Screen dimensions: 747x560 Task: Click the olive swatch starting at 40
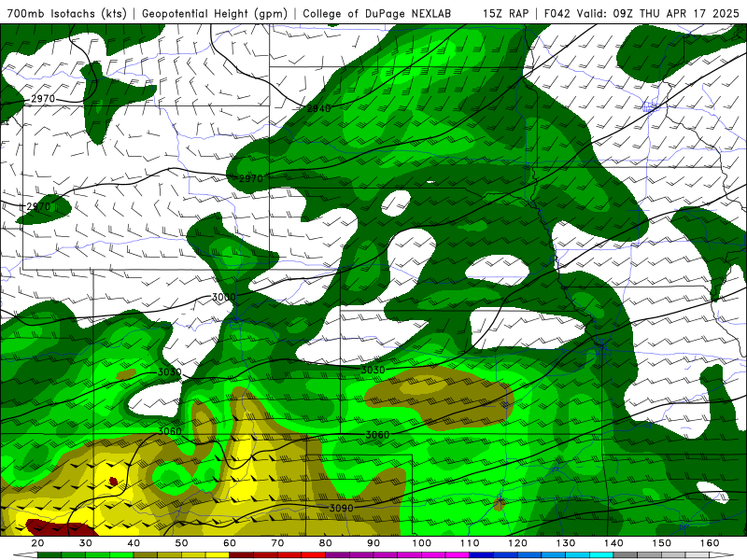click(x=146, y=555)
